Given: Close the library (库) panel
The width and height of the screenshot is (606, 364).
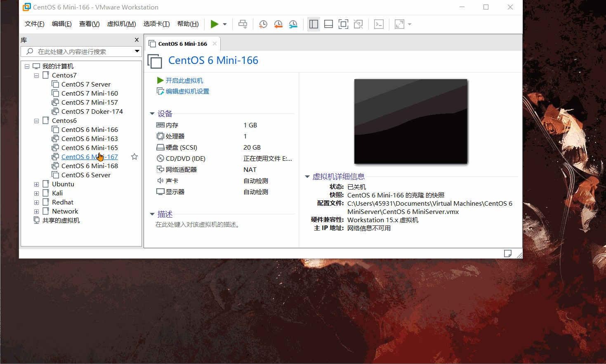Looking at the screenshot, I should (137, 40).
